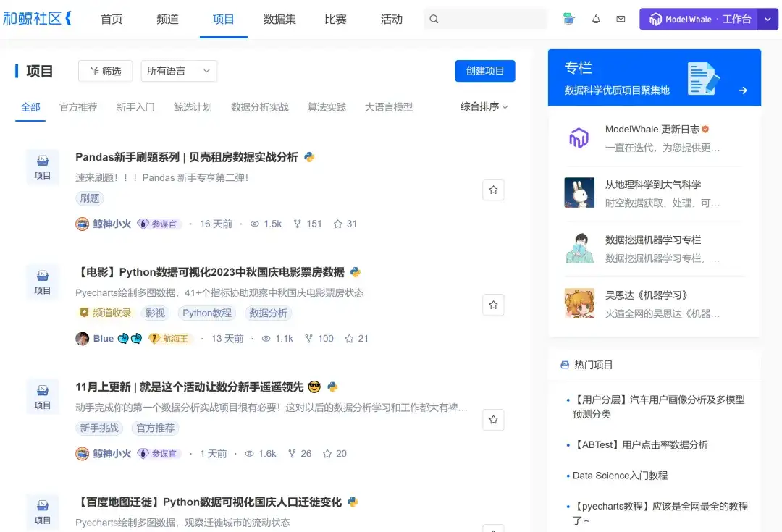Click view count eye icon 1.1k
Viewport: 782px width, 532px height.
click(266, 339)
